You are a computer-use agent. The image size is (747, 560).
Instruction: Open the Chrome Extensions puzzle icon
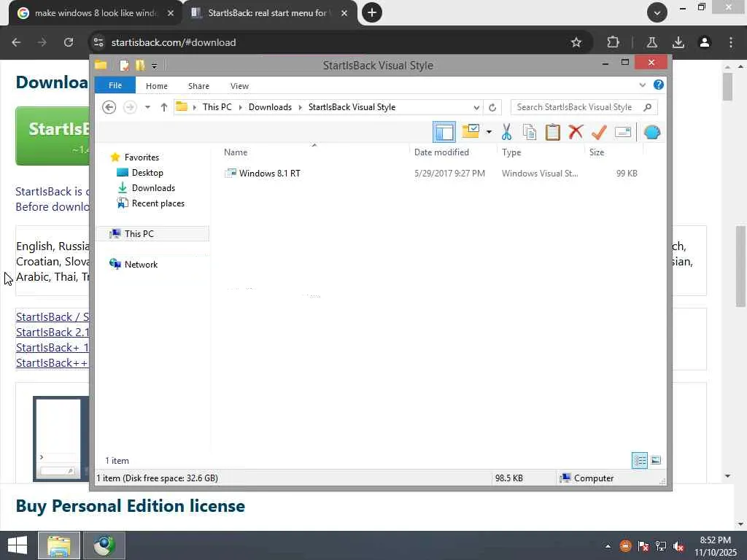613,42
